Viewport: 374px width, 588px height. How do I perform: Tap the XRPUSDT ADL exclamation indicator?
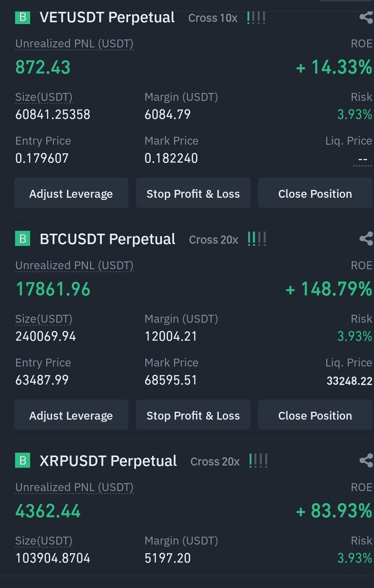(258, 461)
